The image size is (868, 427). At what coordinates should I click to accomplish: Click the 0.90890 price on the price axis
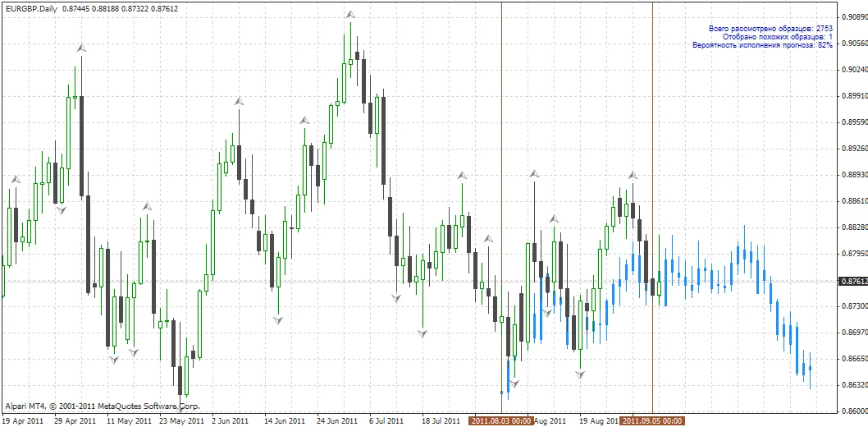click(854, 16)
